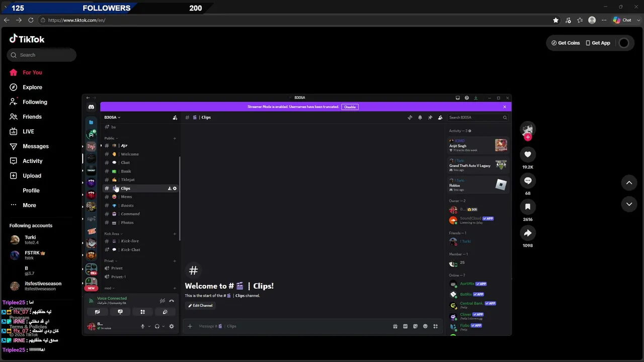Disconnect from voice call in Discord

click(172, 301)
